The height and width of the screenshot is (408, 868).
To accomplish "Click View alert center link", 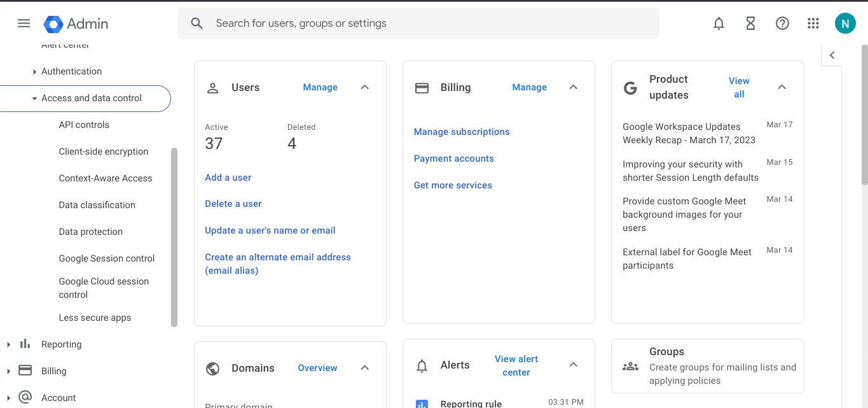I will (x=516, y=365).
